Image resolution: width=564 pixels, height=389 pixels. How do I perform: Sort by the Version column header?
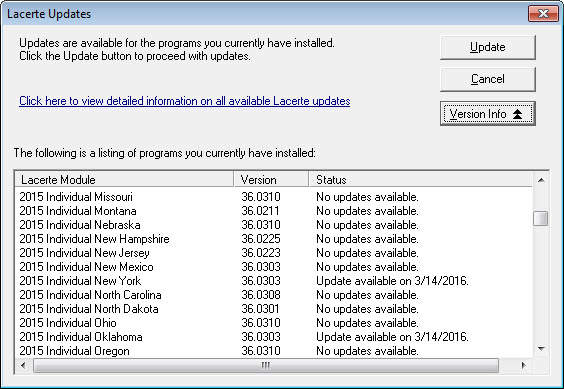[271, 179]
